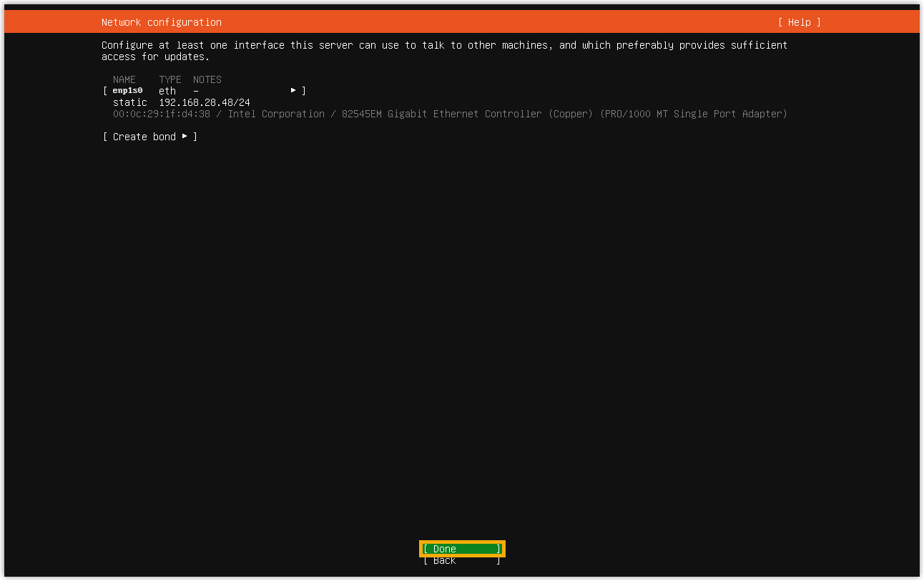Click the Network configuration title
Viewport: 924px width, 581px height.
[161, 22]
